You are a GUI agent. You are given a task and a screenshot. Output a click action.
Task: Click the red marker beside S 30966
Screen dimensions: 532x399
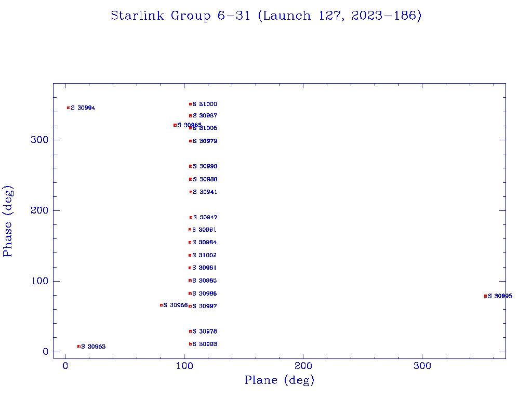(161, 305)
